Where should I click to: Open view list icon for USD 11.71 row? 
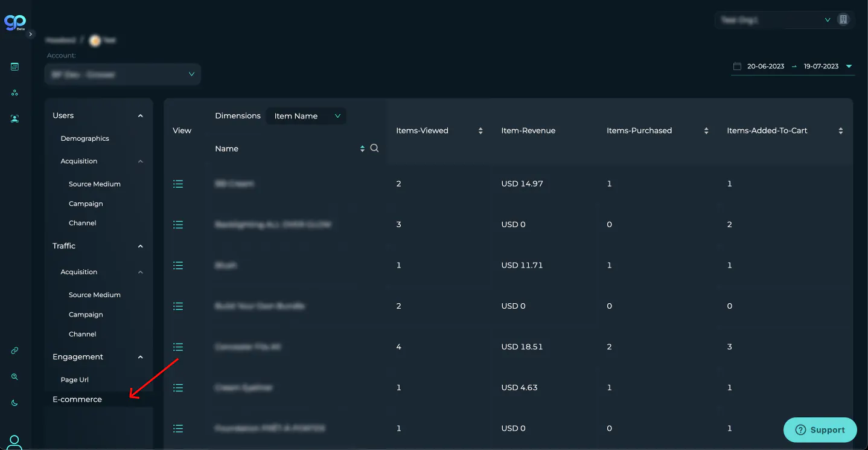[x=178, y=265]
